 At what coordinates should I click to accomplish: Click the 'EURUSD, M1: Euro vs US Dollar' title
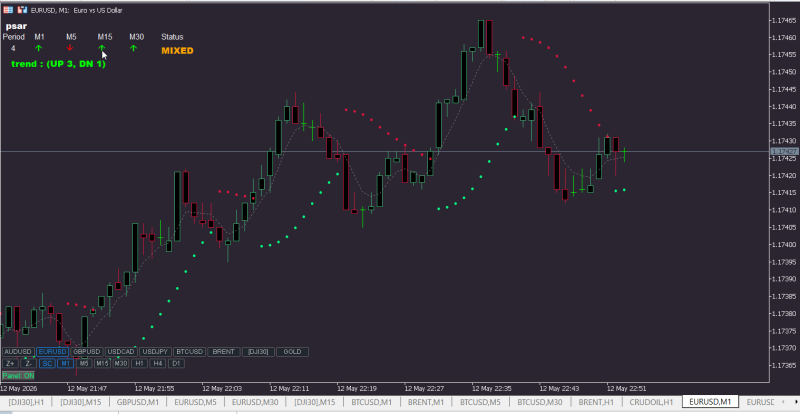click(x=77, y=10)
